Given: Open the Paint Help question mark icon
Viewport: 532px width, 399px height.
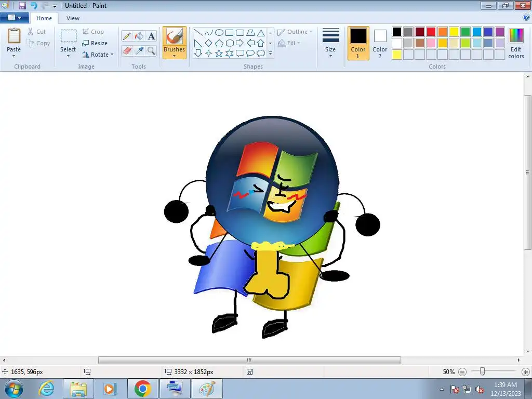Looking at the screenshot, I should point(526,18).
